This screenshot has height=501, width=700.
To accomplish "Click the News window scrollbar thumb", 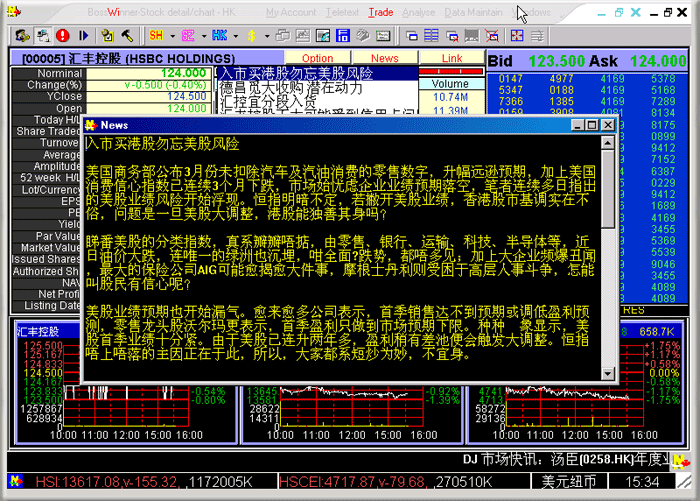I will pyautogui.click(x=608, y=189).
